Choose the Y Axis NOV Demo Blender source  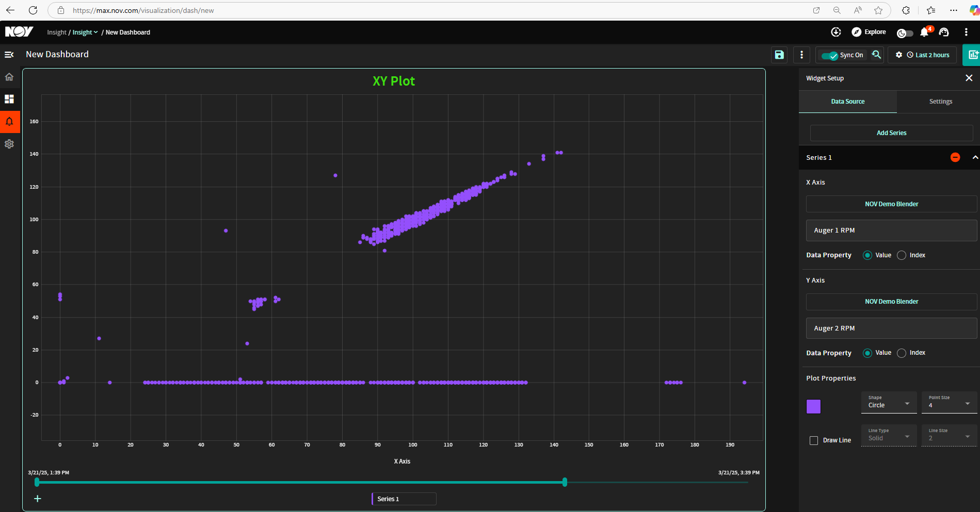(x=891, y=302)
